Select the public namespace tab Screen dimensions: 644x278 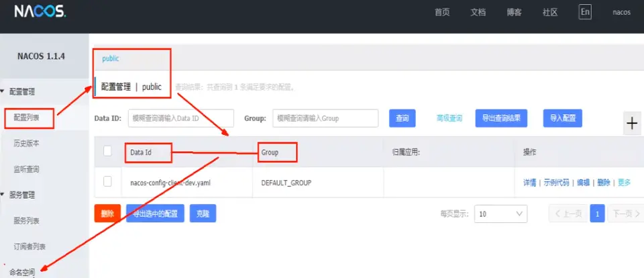tap(111, 58)
